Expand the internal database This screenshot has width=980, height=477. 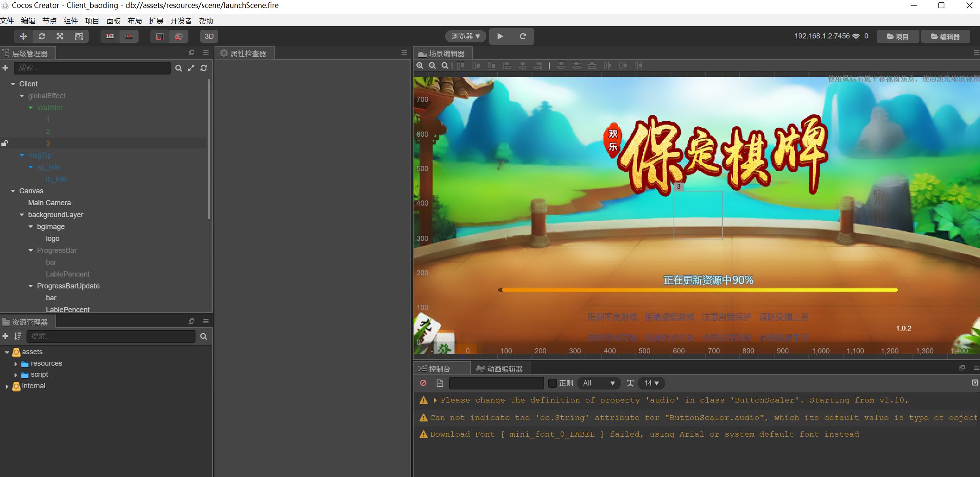7,386
